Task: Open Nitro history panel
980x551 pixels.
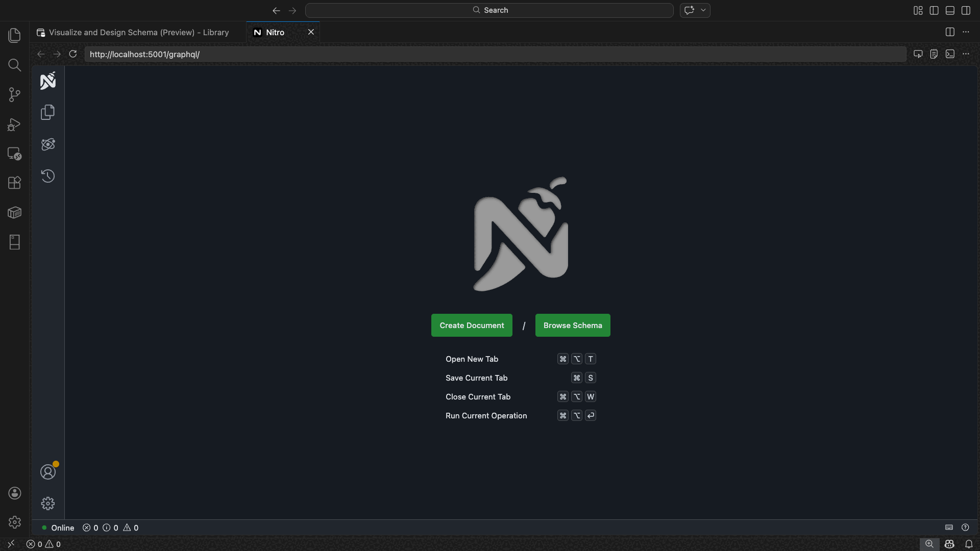Action: point(48,176)
